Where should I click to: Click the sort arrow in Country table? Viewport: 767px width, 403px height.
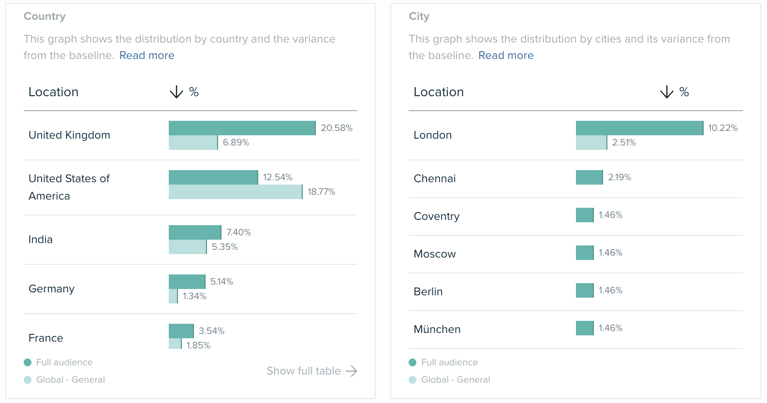click(176, 92)
